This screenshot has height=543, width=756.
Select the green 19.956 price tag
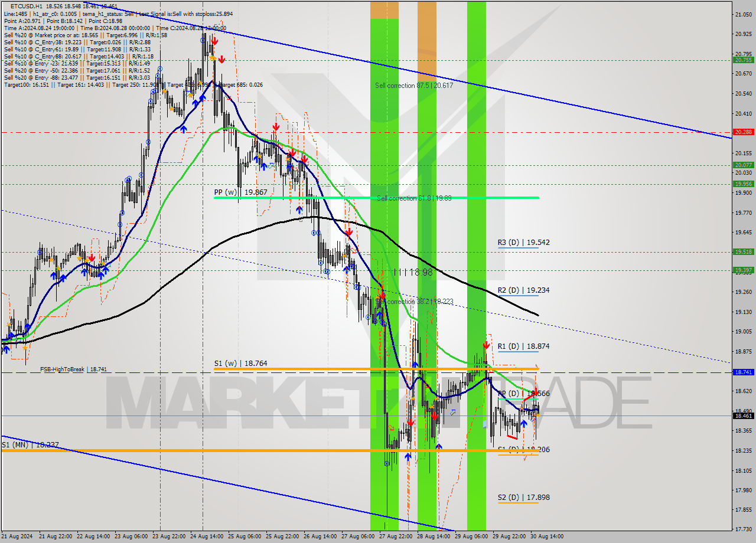coord(743,184)
